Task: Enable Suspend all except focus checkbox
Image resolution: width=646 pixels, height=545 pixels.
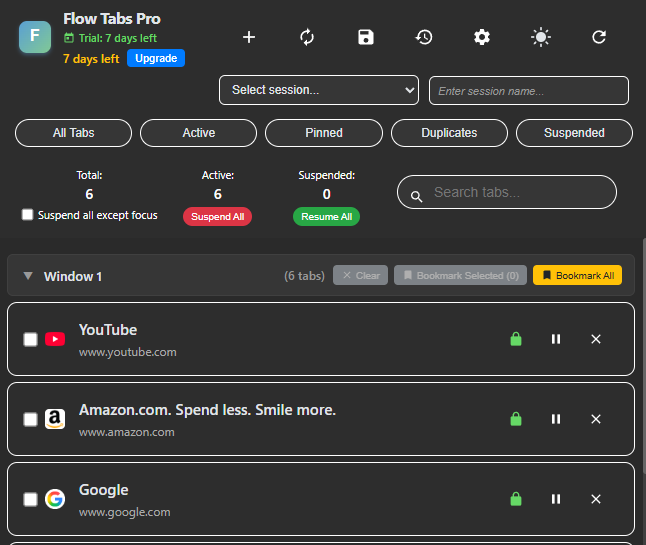Action: click(28, 215)
